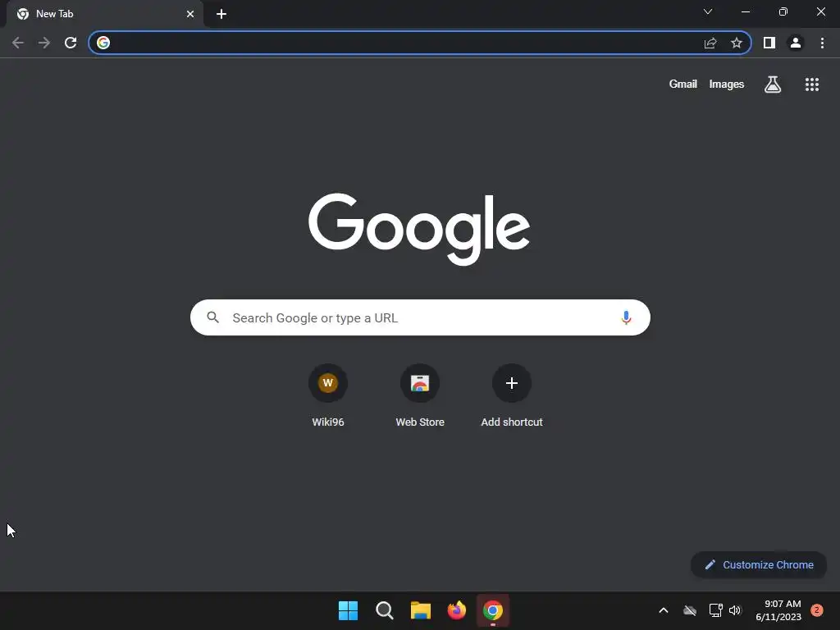The height and width of the screenshot is (630, 840).
Task: Open the Windows Start menu
Action: pos(348,610)
